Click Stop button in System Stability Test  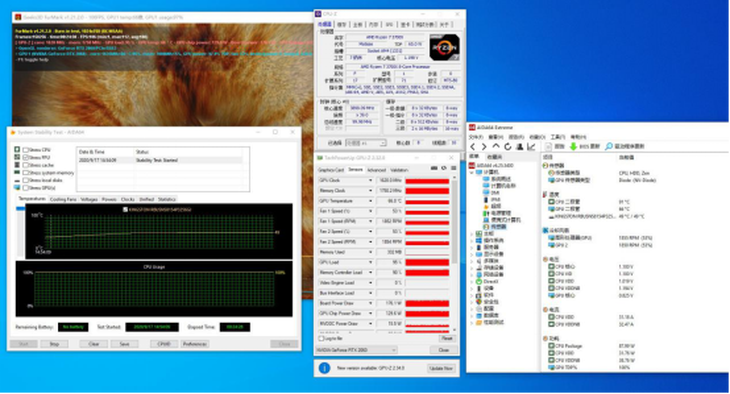pyautogui.click(x=54, y=344)
